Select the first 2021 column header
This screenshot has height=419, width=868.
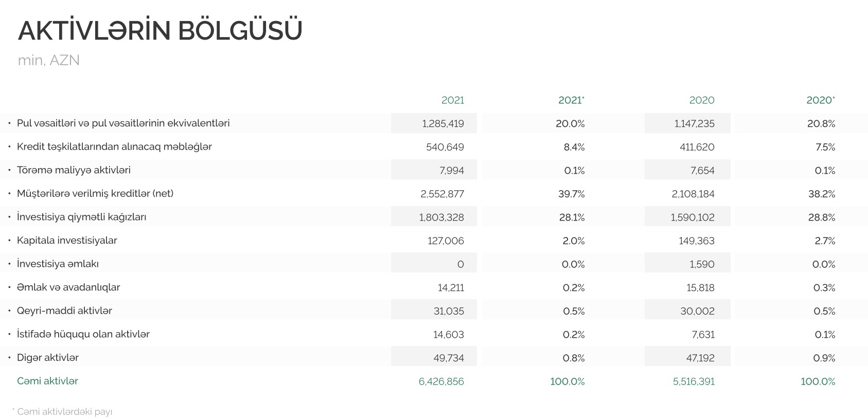click(x=452, y=100)
